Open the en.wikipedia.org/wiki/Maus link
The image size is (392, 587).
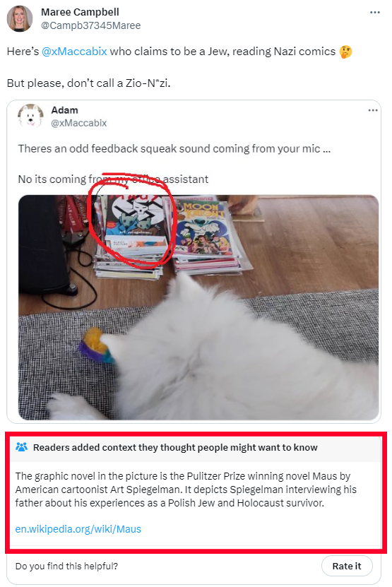(78, 529)
